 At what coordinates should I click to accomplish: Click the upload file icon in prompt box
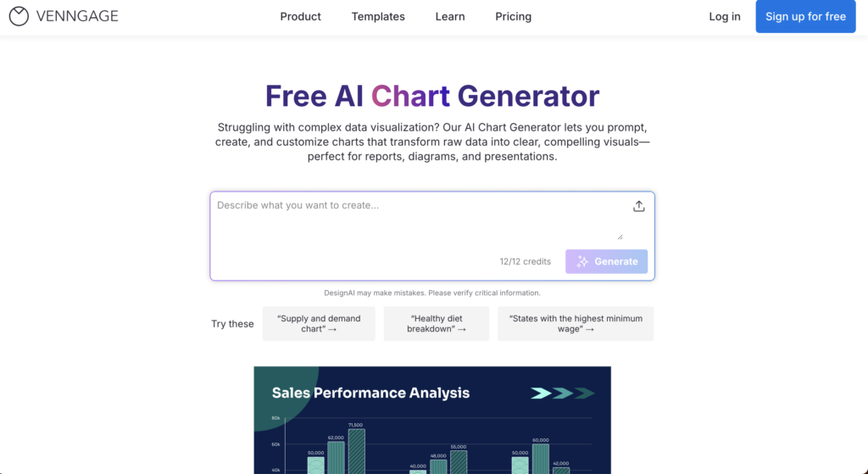coord(639,206)
